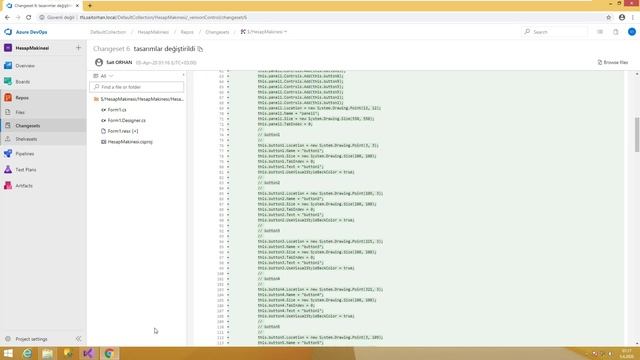Select the Changeset 6 browser tab
Screen dimensions: 640x360
tap(41, 6)
